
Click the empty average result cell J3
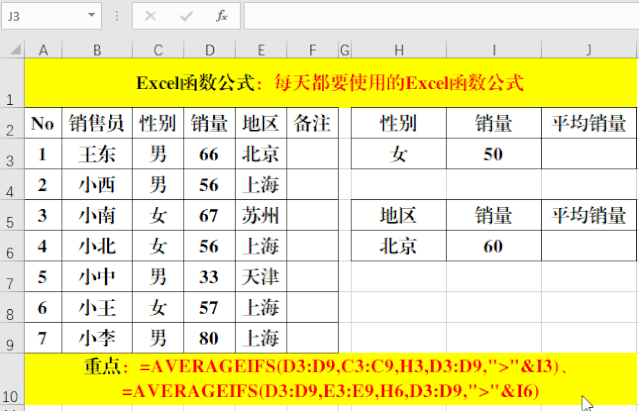[x=589, y=154]
